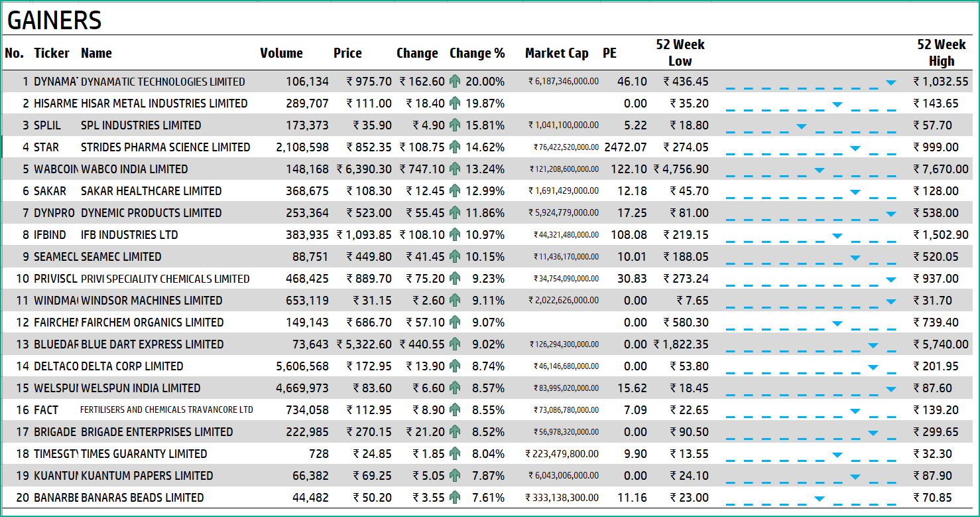Click the green up arrow in the IFB INDUSTRIES row
Image resolution: width=980 pixels, height=517 pixels.
455,234
